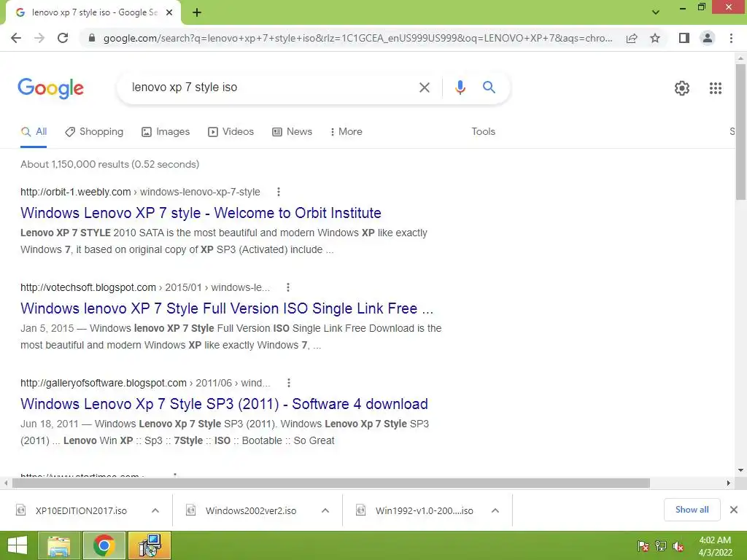747x560 pixels.
Task: Select the All results tab
Action: pos(34,132)
